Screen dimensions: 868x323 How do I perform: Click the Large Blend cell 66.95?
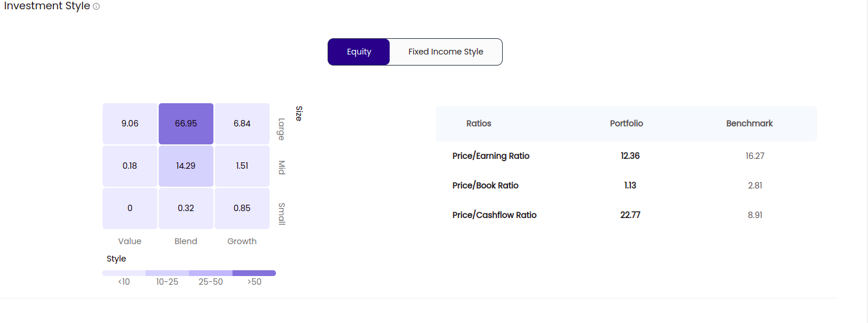pos(186,124)
